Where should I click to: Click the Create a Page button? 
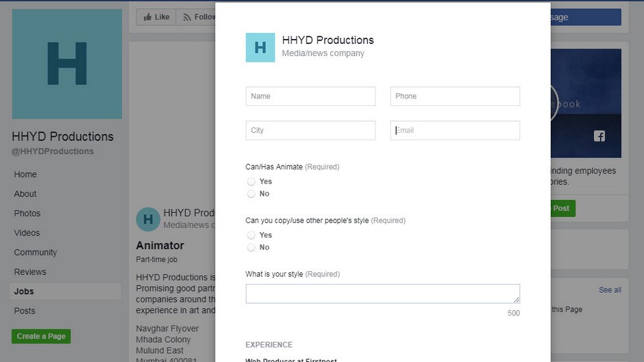[x=41, y=336]
